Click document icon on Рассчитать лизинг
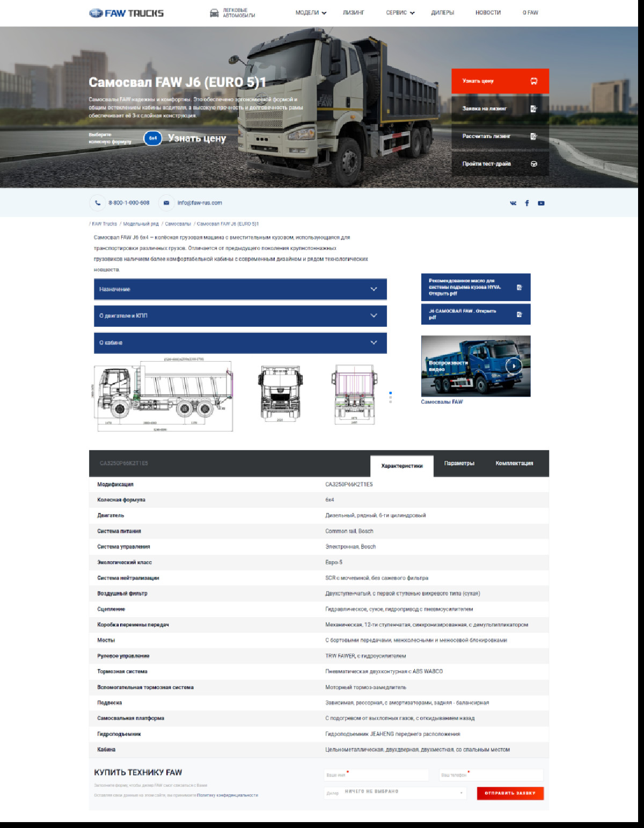 point(533,136)
